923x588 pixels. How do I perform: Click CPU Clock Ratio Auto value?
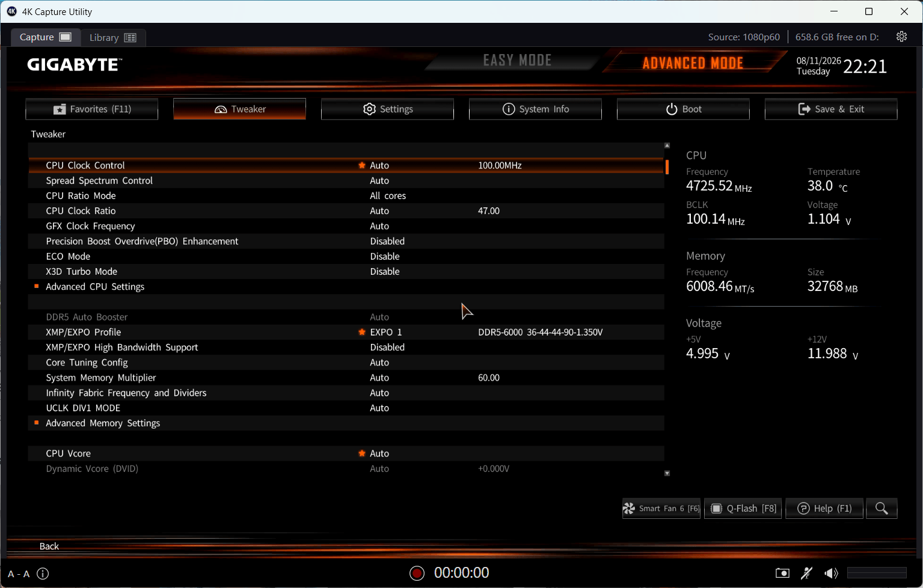click(x=379, y=211)
